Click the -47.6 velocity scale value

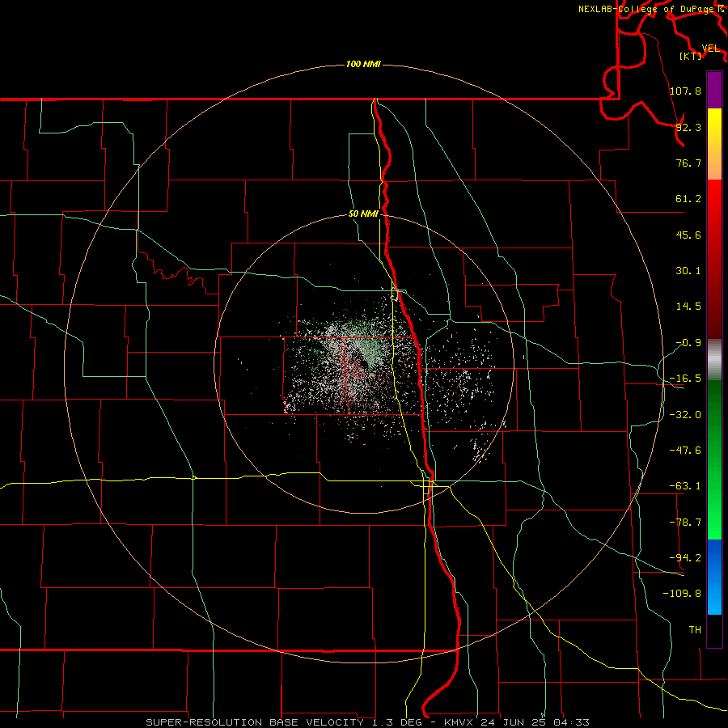tap(685, 451)
